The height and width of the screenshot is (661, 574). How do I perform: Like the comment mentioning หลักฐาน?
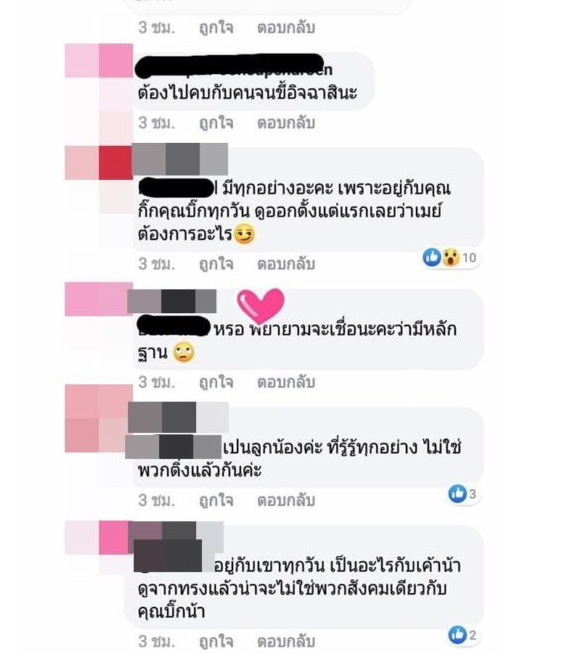tap(216, 382)
